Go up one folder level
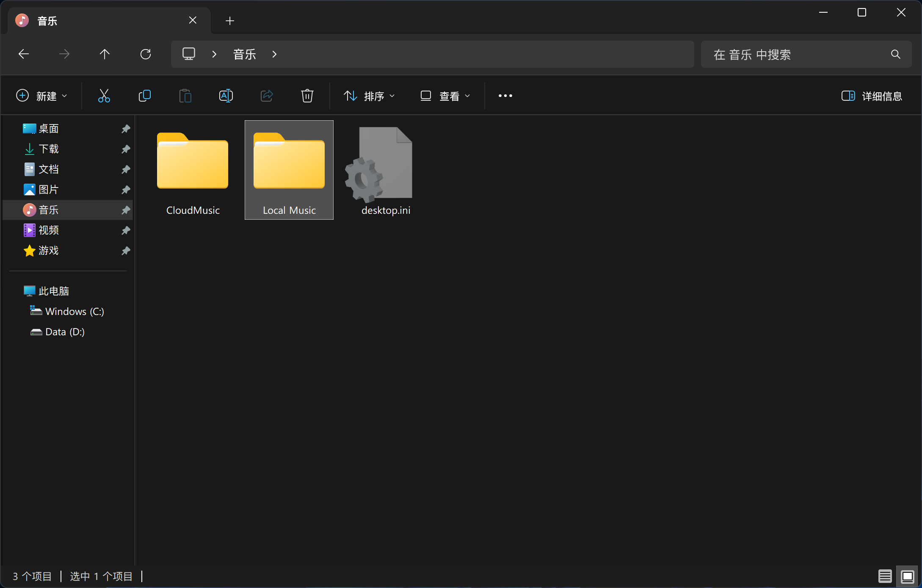This screenshot has height=588, width=922. click(105, 54)
